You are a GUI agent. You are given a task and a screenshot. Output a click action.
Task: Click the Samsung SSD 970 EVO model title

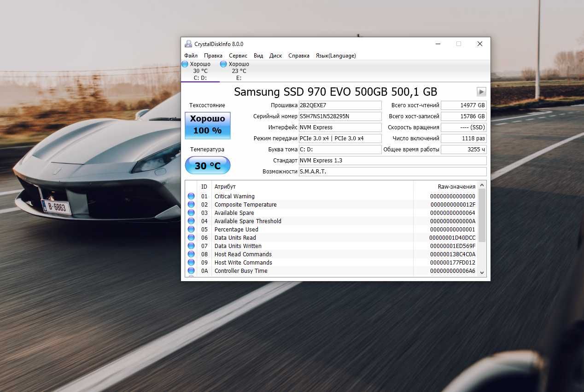tap(336, 92)
